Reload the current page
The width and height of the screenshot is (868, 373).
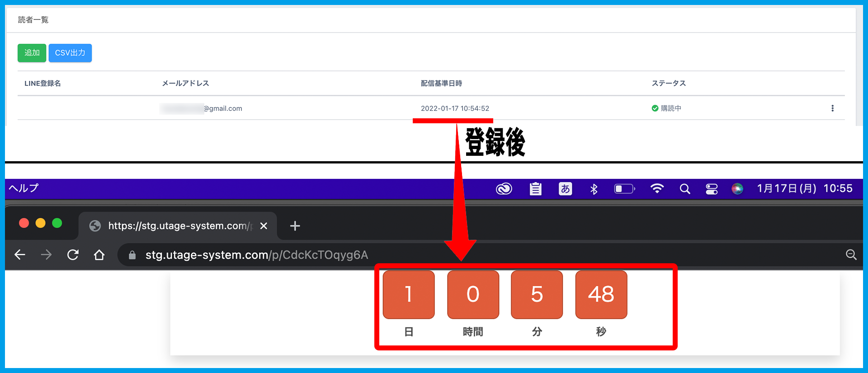click(x=73, y=255)
